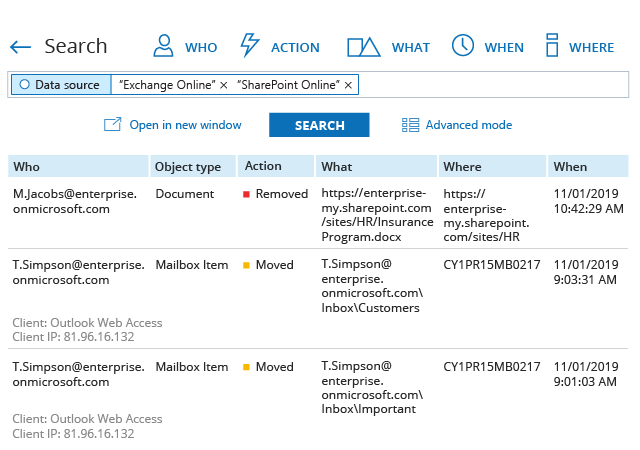The image size is (640, 450).
Task: Add a WHO filter
Action: pos(185,46)
